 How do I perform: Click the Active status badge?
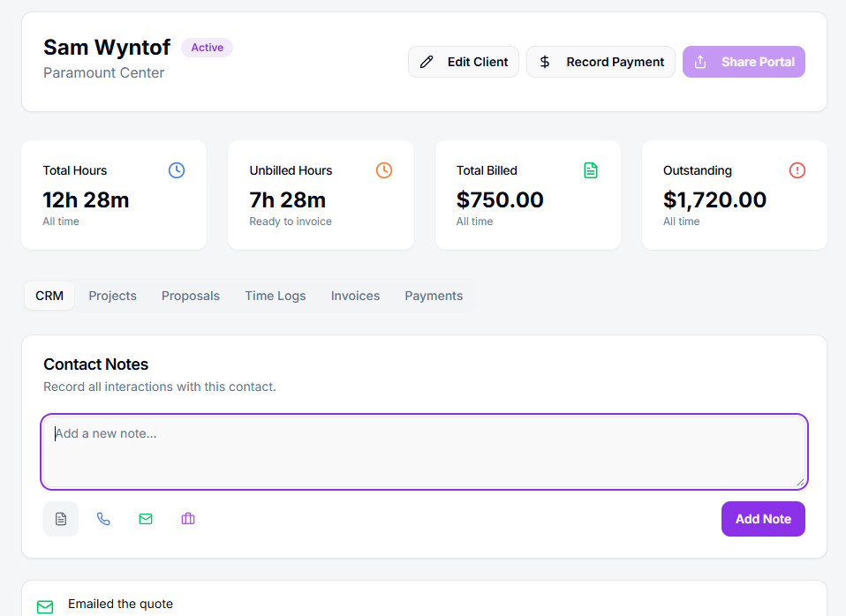(208, 48)
